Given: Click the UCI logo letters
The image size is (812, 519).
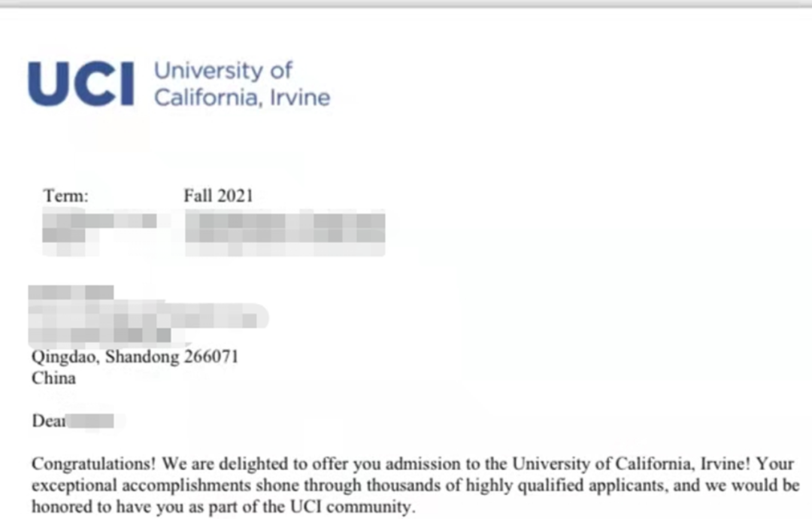Looking at the screenshot, I should [81, 84].
